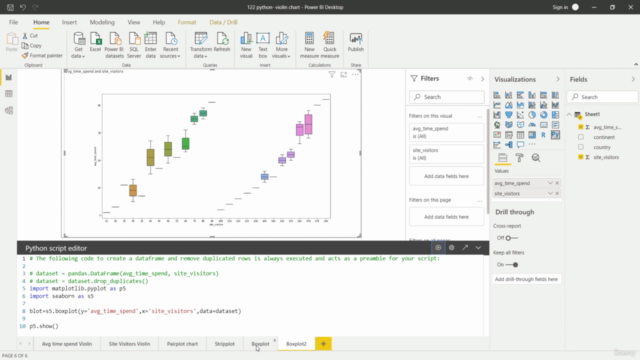Uncheck the site_visitors field

point(580,157)
